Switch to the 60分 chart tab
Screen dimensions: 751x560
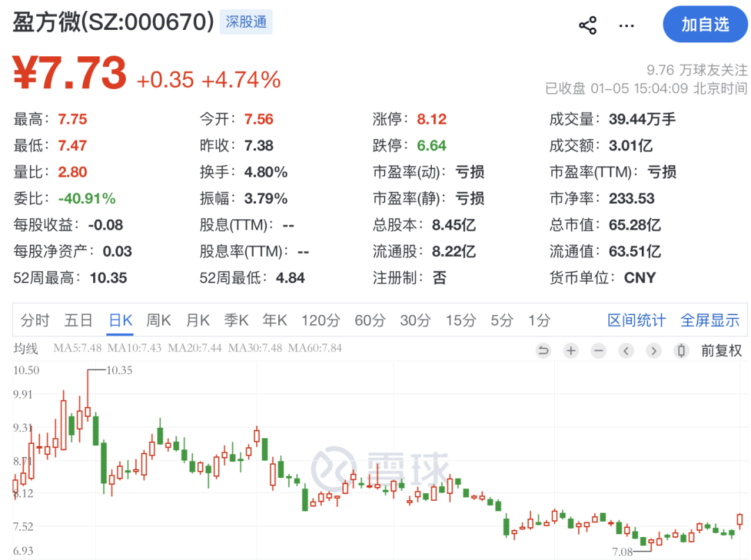[x=370, y=320]
